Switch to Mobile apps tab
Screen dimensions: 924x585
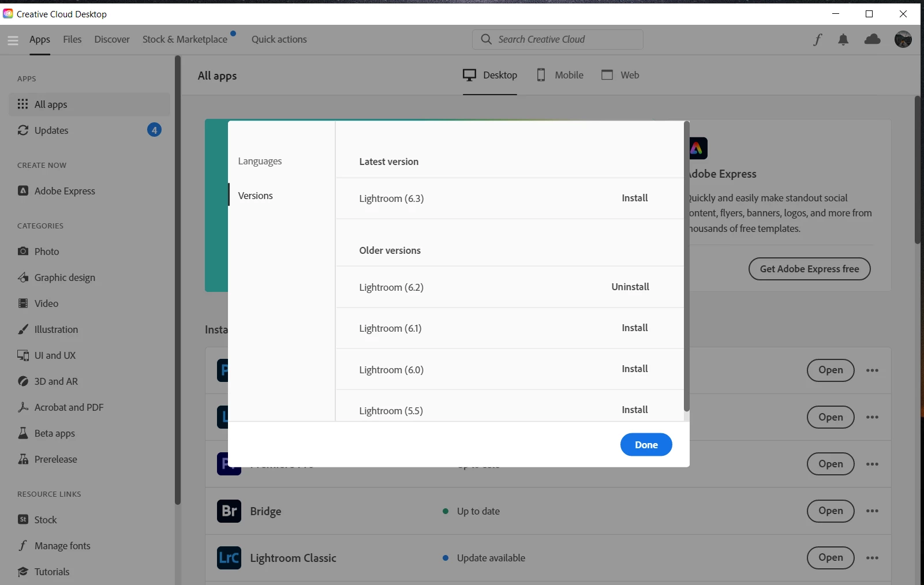560,75
